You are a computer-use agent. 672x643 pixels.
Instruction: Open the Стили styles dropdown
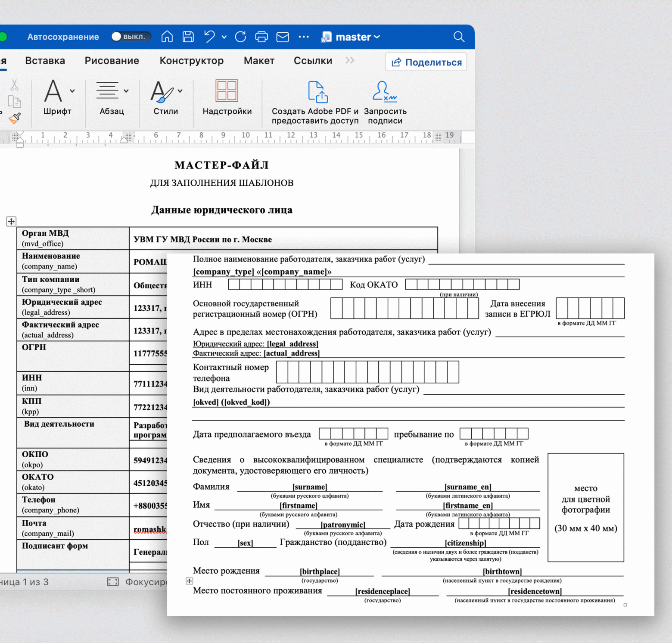(180, 91)
